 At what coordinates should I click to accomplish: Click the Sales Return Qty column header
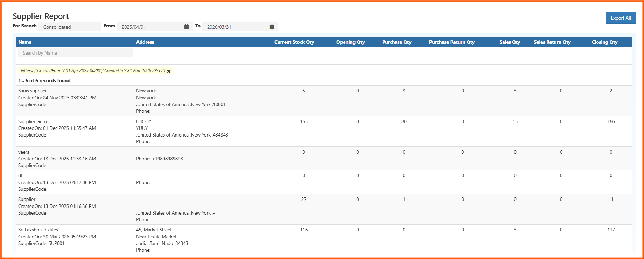(552, 42)
